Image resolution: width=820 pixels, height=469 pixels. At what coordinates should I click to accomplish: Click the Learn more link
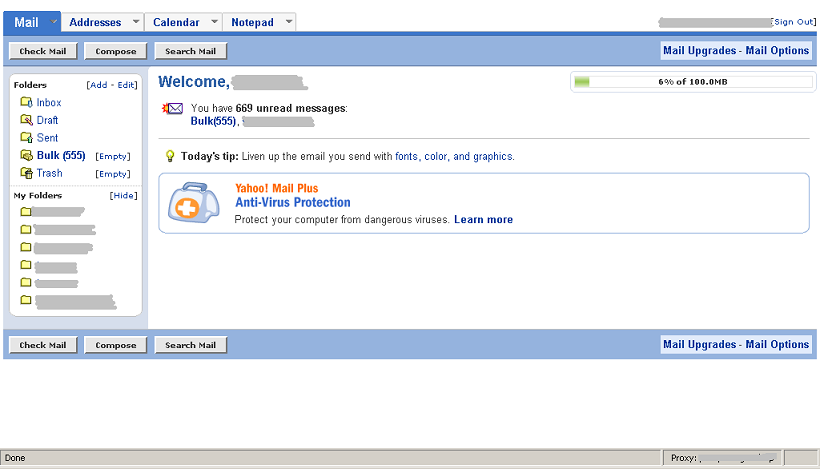tap(483, 220)
